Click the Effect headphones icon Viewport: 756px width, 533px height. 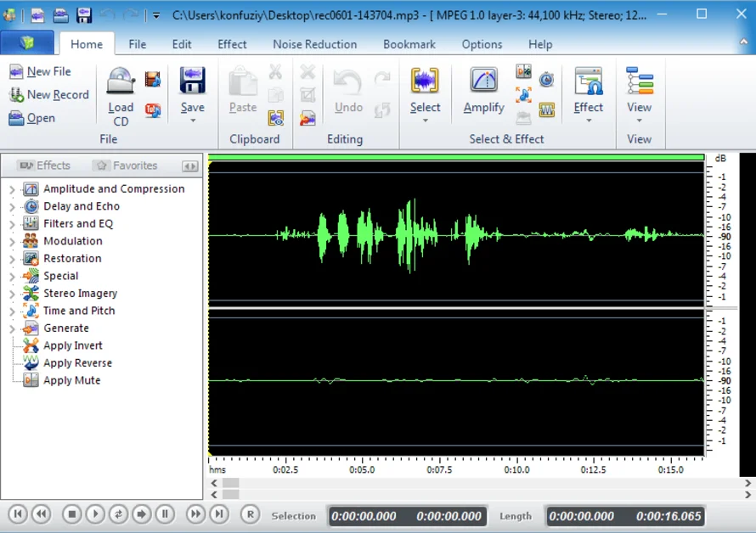pos(588,81)
